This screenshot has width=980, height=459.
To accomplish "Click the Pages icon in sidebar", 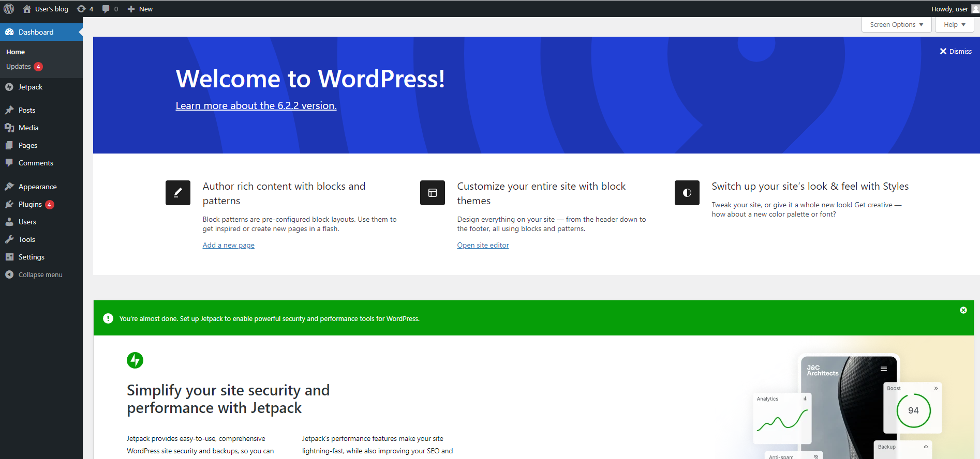I will point(9,145).
